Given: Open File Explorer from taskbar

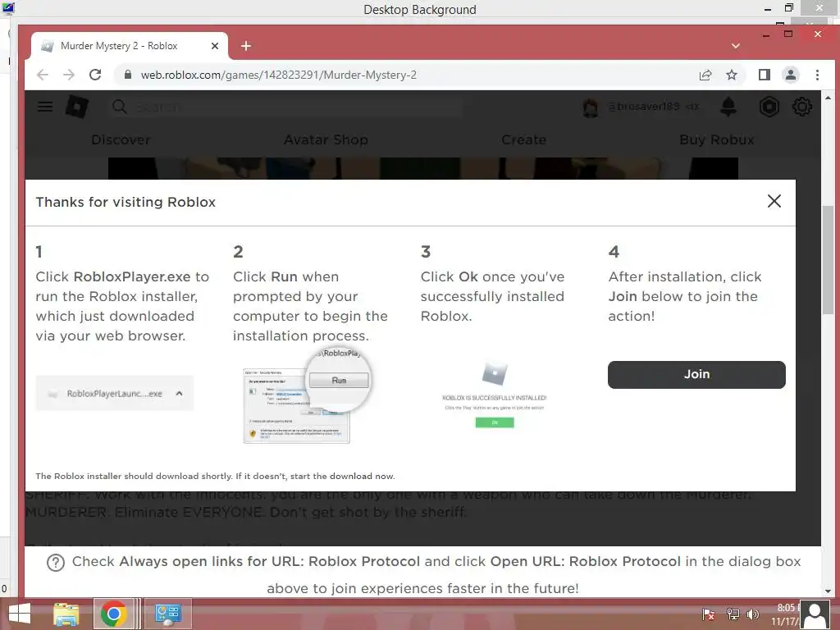Looking at the screenshot, I should [x=66, y=614].
